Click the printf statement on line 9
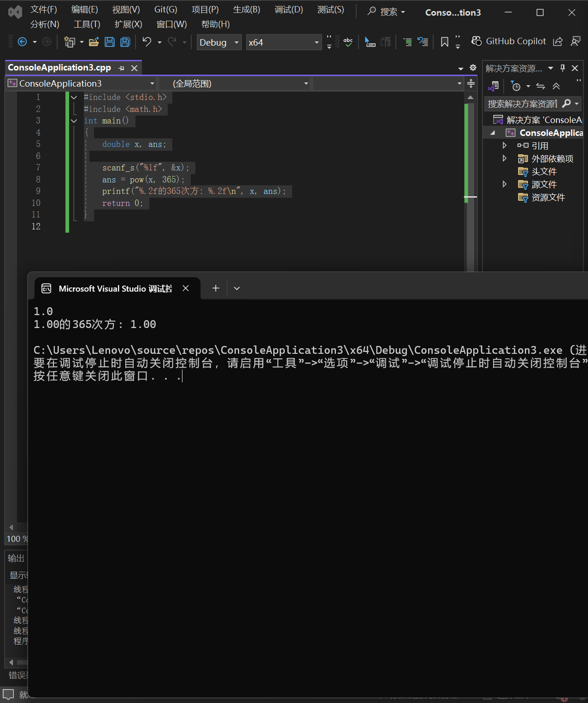 [194, 191]
